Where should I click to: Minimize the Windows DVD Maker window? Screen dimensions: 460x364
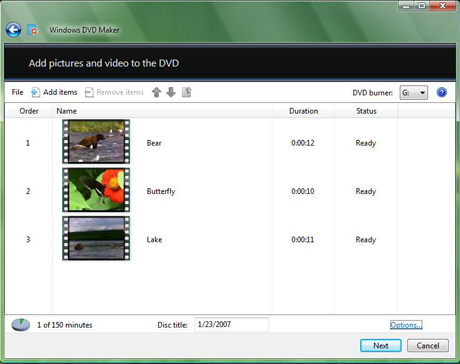click(x=406, y=6)
